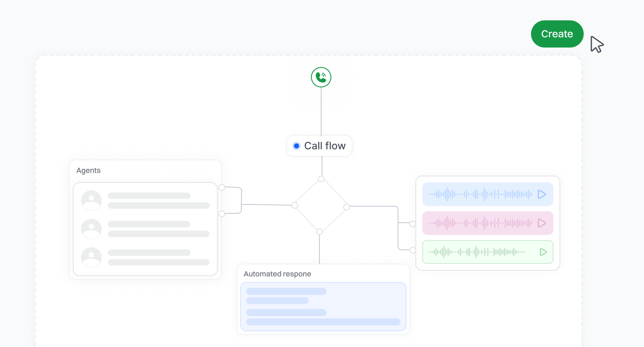Viewport: 644px width, 347px height.
Task: Select the Call flow node label
Action: pyautogui.click(x=325, y=146)
